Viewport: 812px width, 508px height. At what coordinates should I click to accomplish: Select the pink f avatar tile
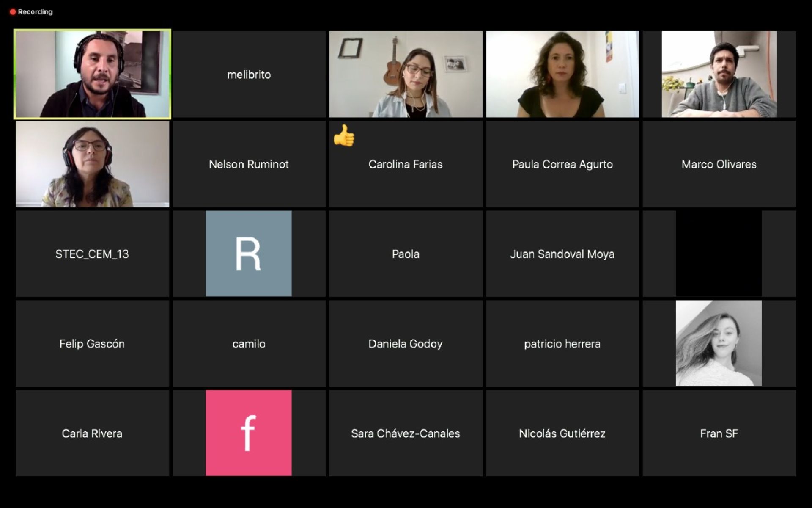click(x=249, y=433)
